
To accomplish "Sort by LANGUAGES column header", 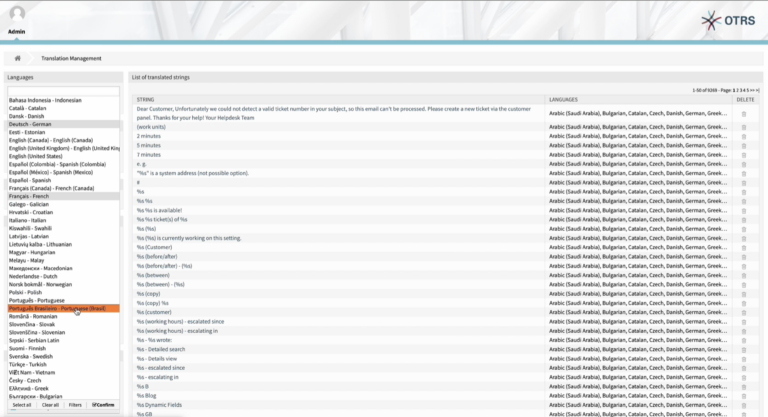I will click(563, 99).
